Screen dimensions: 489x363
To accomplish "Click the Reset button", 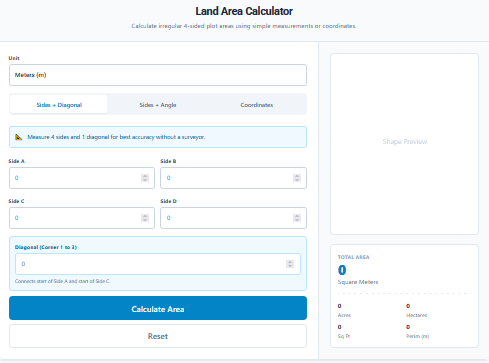I will pyautogui.click(x=158, y=336).
